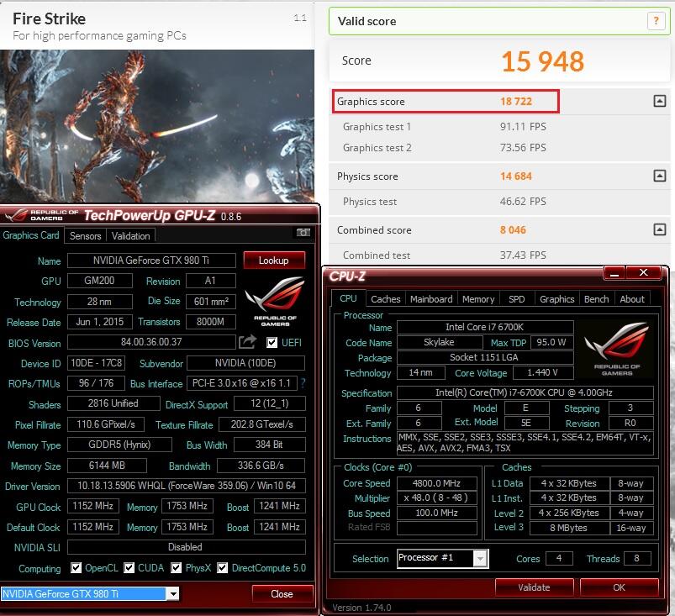675x616 pixels.
Task: Toggle the DirectCompute 5.0 checkbox
Action: click(222, 568)
